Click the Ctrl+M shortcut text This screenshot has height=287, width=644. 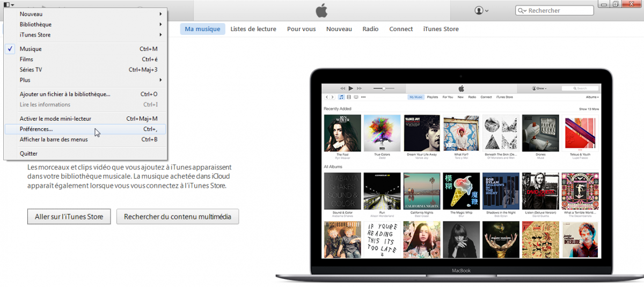point(149,49)
